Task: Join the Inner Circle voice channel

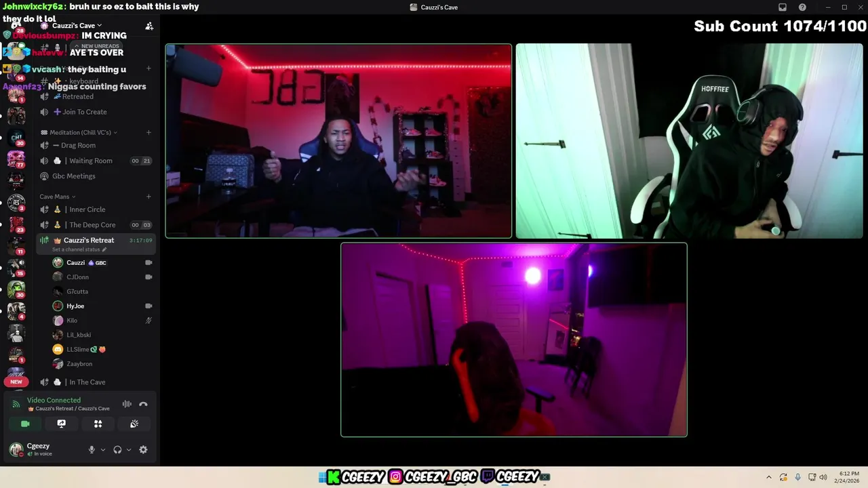Action: click(96, 209)
